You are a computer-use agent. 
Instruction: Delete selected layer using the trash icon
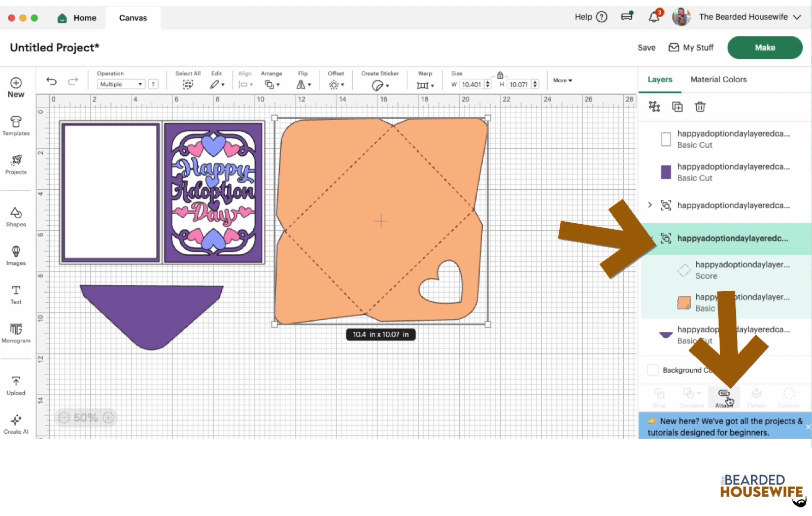coord(700,107)
